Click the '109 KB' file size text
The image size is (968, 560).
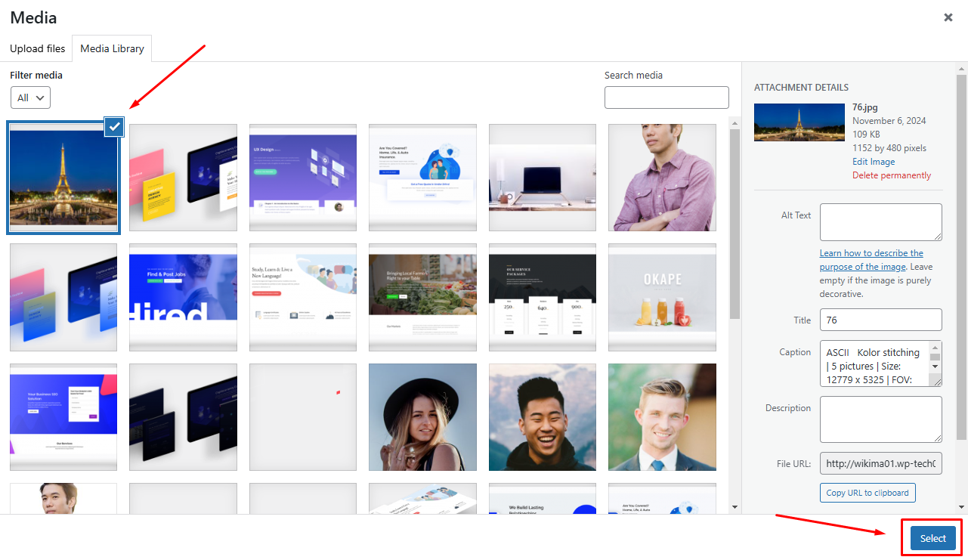click(x=866, y=135)
